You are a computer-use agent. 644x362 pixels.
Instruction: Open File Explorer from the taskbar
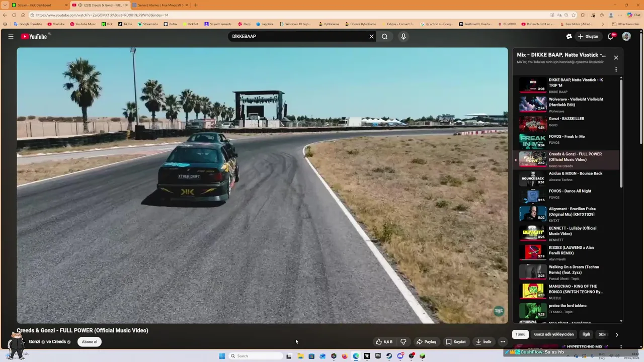point(300,356)
